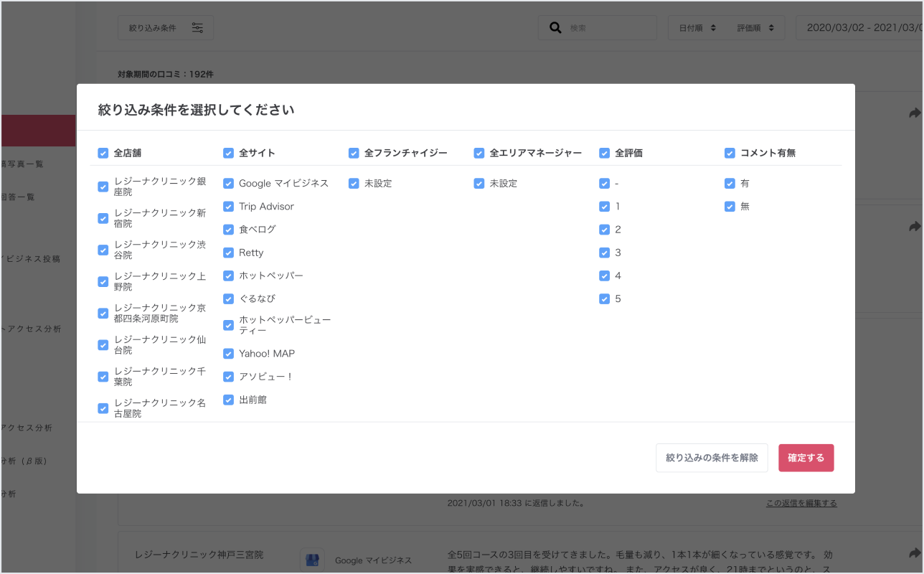Image resolution: width=924 pixels, height=574 pixels.
Task: Uncheck 有 comment checkbox
Action: (x=730, y=184)
